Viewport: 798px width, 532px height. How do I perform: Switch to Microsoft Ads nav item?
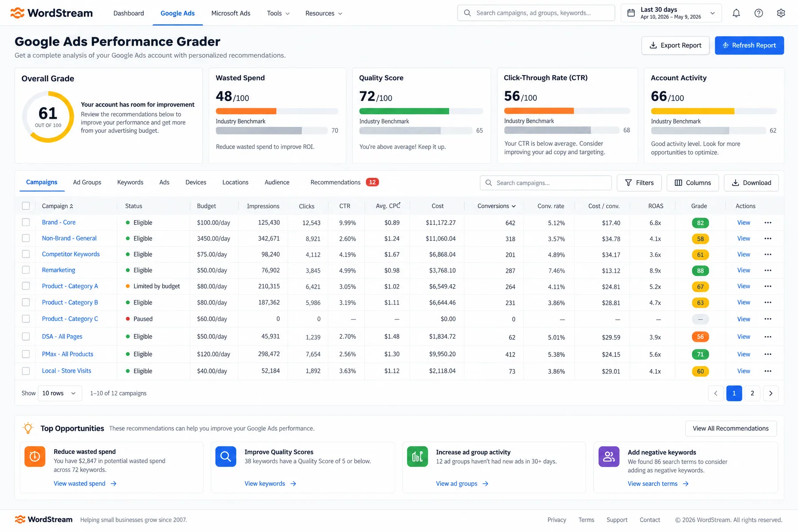(x=231, y=13)
